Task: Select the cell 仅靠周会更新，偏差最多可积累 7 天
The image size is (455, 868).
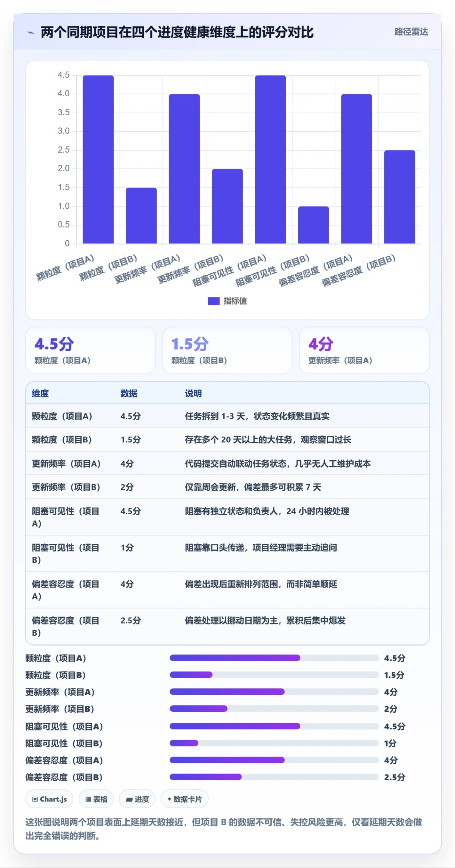Action: [253, 487]
